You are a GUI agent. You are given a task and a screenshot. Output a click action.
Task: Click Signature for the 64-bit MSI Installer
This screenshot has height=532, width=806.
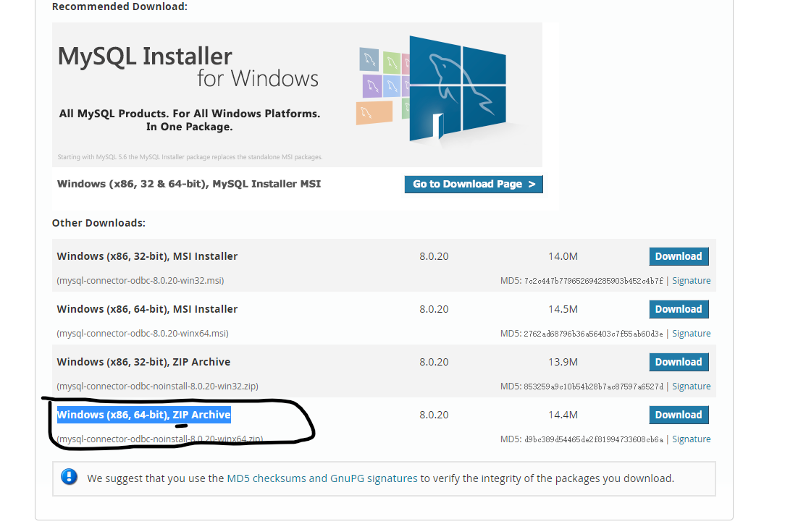(692, 333)
